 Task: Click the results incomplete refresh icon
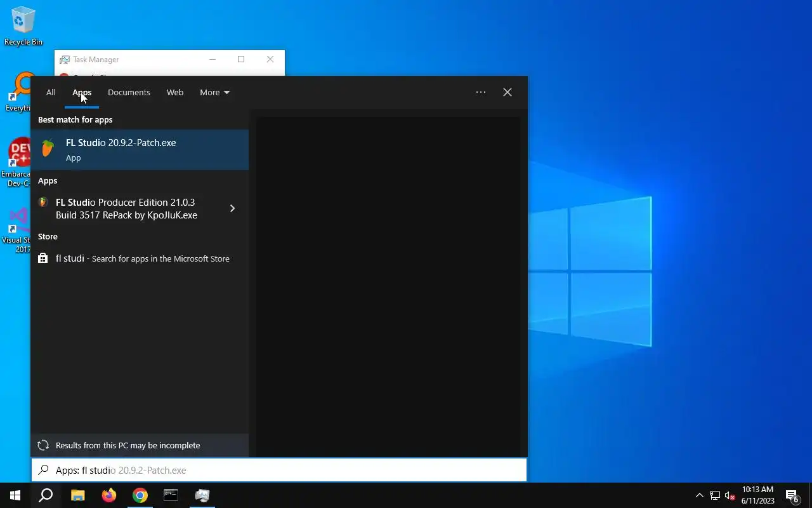coord(43,445)
